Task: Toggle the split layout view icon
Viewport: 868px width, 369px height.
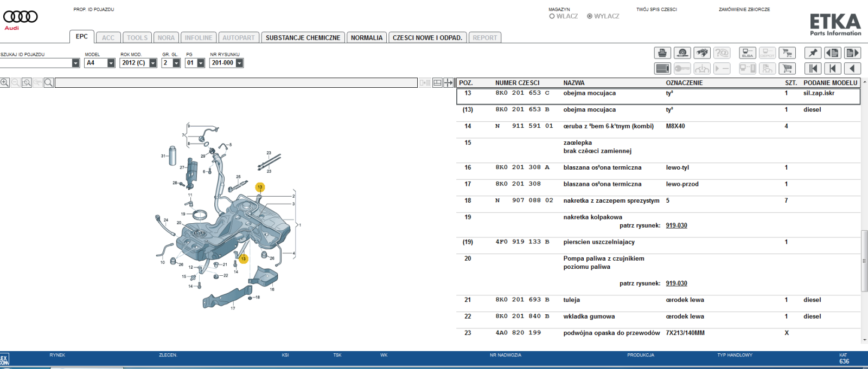Action: coord(437,82)
